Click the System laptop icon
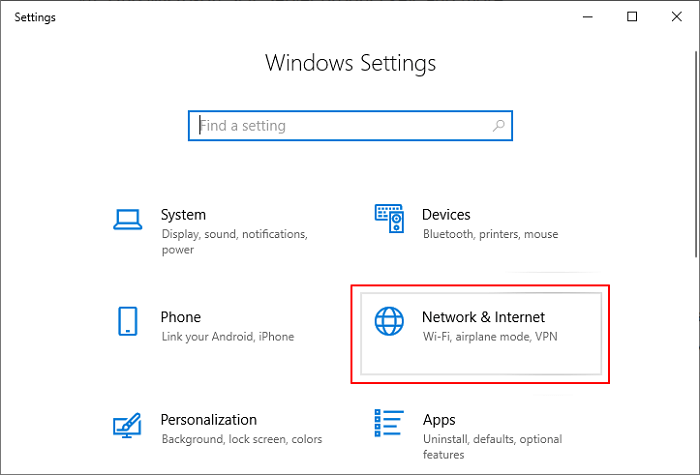The image size is (700, 475). 127,218
